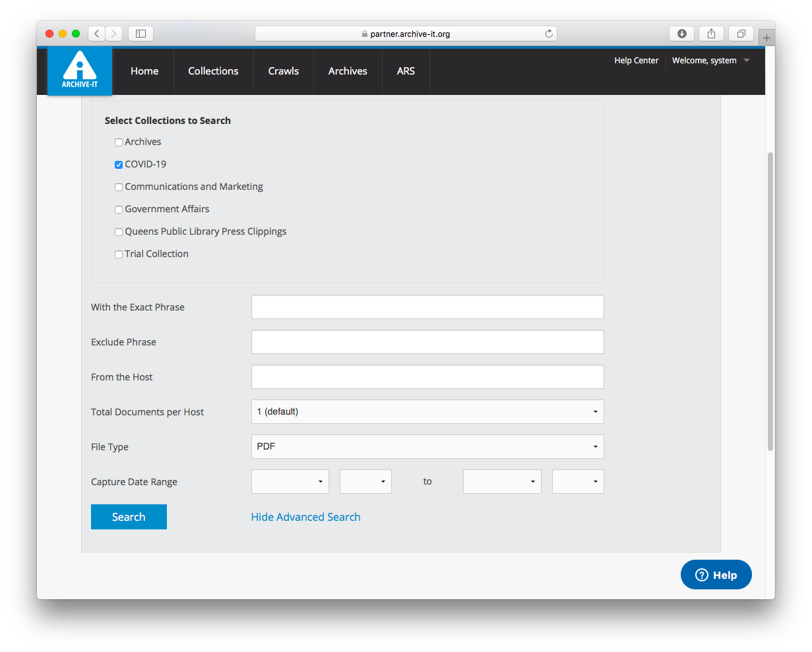The image size is (812, 652).
Task: Open the File Type dropdown showing PDF
Action: tap(427, 447)
